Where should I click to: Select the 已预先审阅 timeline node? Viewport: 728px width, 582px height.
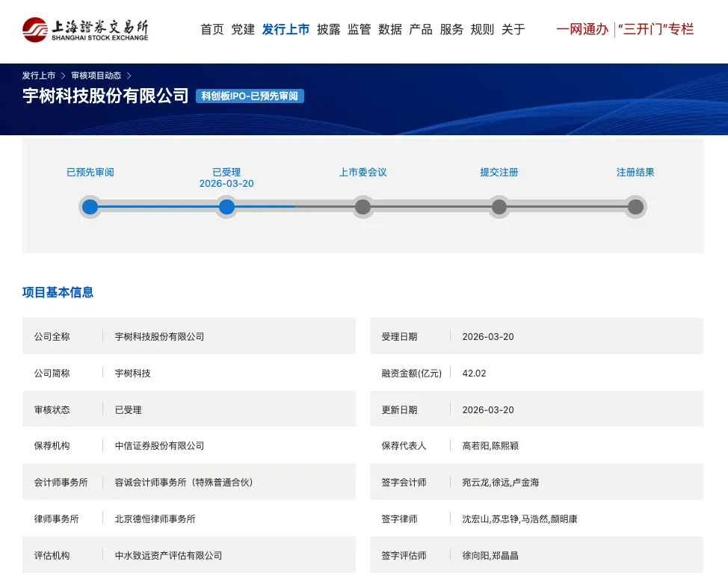[90, 207]
